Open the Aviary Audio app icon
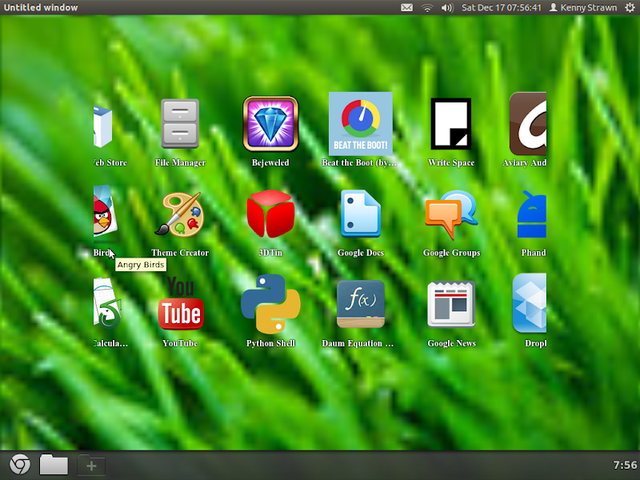This screenshot has height=480, width=640. (528, 124)
